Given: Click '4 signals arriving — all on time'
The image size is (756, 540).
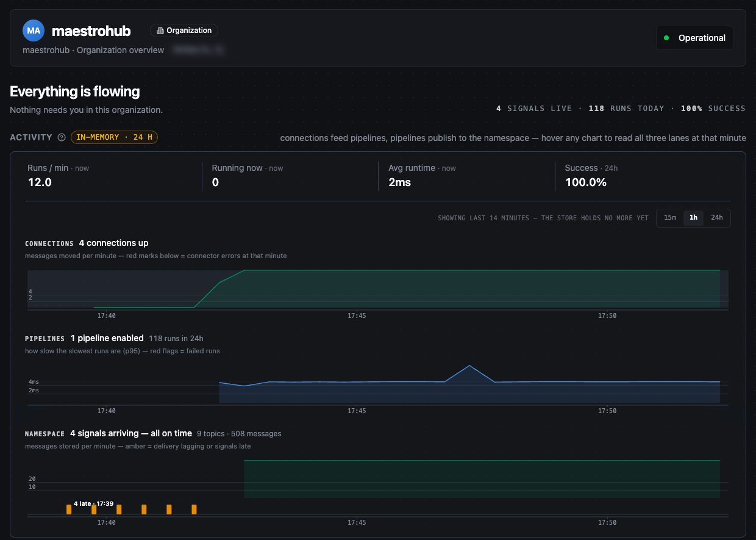Looking at the screenshot, I should [131, 433].
